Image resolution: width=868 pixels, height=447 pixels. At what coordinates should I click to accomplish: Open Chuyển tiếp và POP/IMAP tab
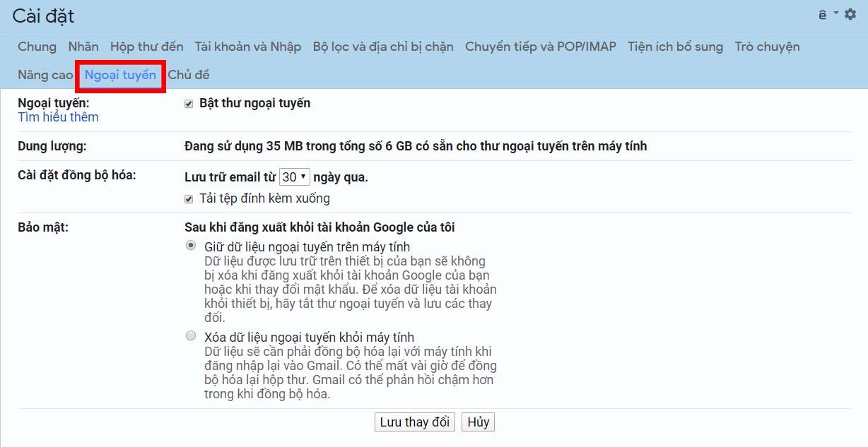click(541, 47)
